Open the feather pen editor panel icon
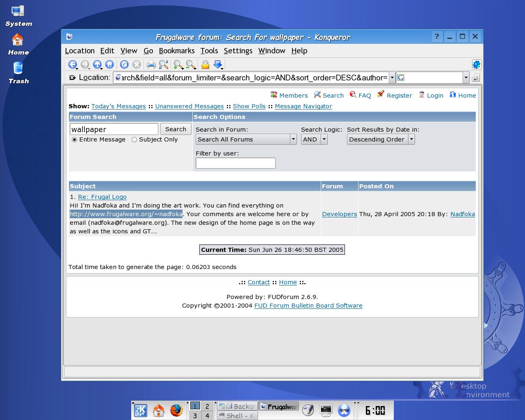 pos(308,410)
